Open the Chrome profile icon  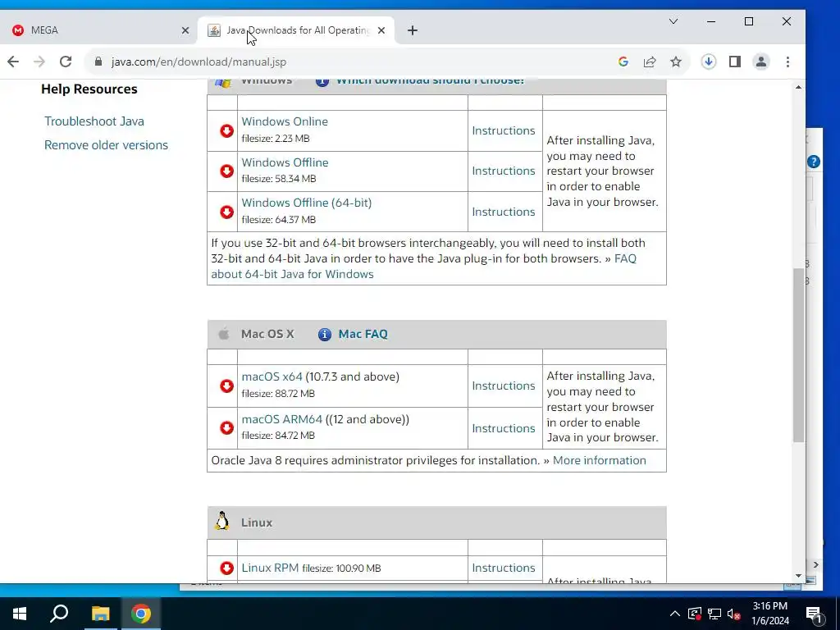pyautogui.click(x=760, y=62)
